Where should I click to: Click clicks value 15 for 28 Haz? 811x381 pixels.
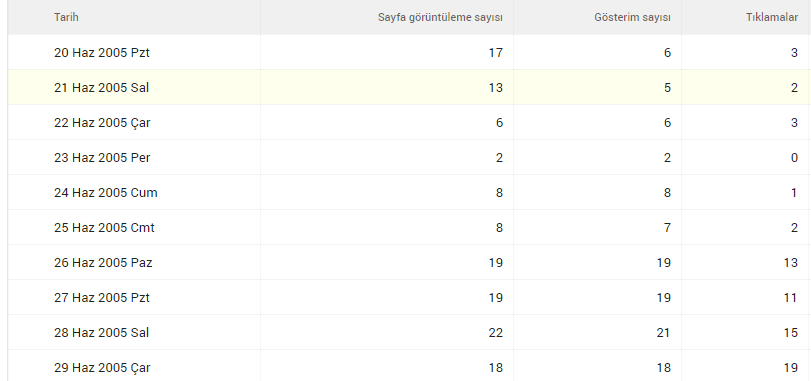(790, 332)
